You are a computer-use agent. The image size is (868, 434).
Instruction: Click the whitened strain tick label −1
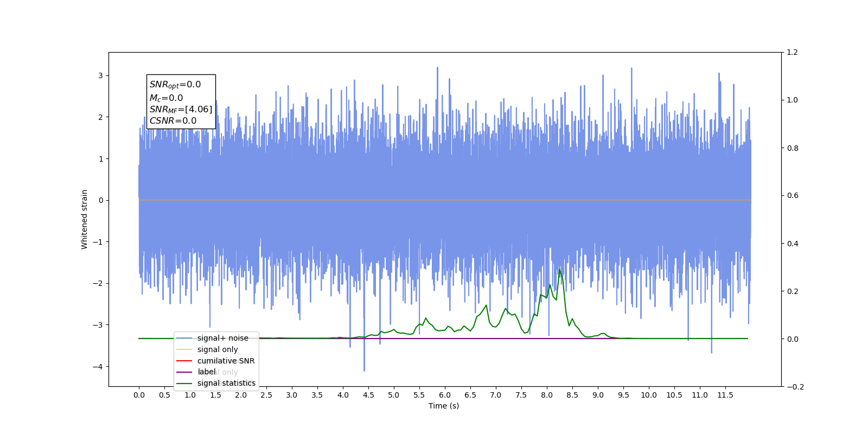point(98,242)
